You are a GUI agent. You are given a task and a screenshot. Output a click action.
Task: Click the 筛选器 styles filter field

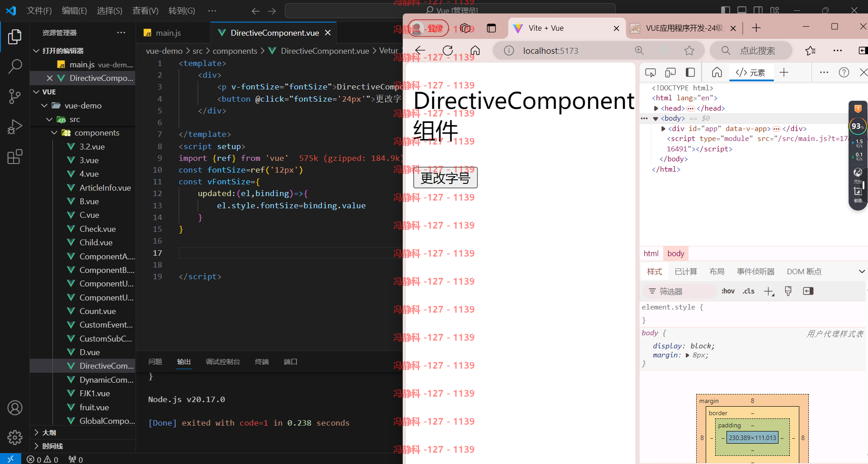point(679,291)
